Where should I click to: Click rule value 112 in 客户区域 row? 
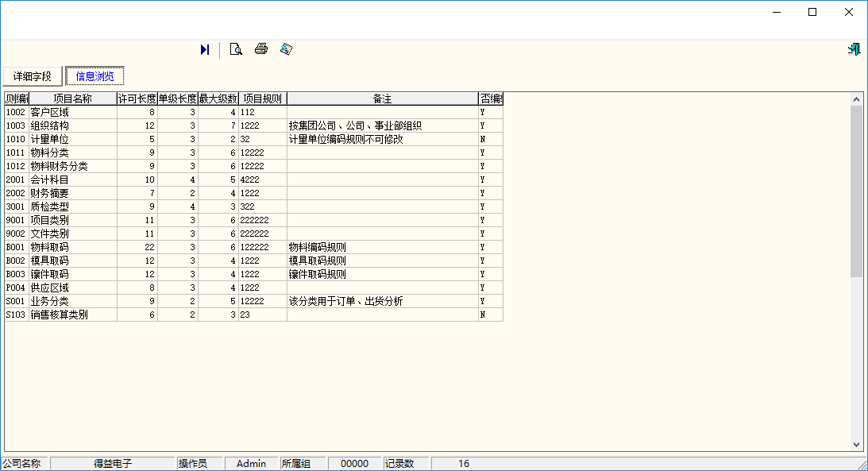point(248,112)
